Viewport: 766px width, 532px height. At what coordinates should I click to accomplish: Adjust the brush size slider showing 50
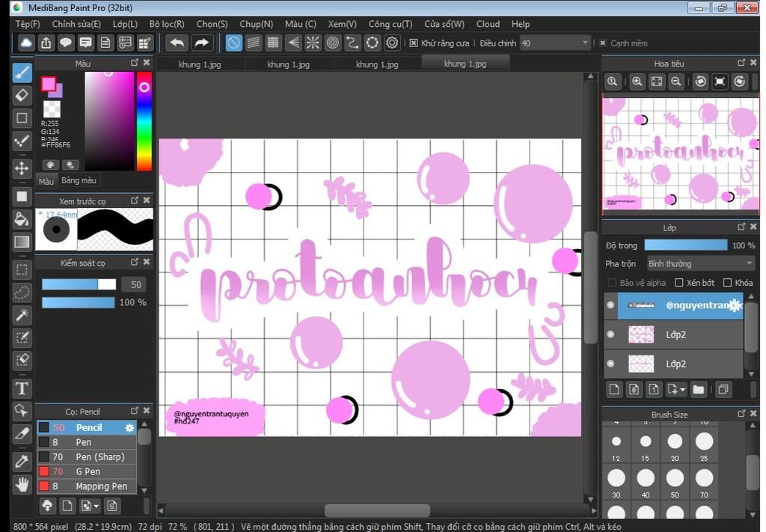(79, 284)
